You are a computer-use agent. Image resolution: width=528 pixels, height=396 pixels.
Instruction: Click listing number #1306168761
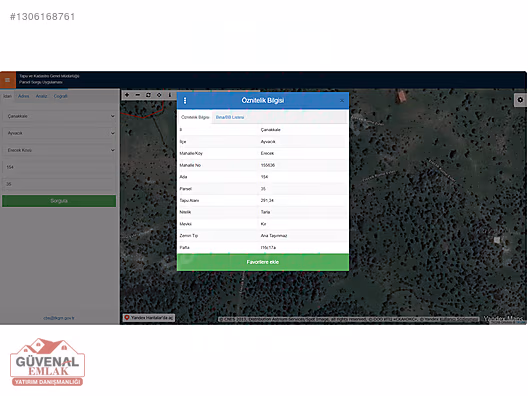[x=42, y=17]
